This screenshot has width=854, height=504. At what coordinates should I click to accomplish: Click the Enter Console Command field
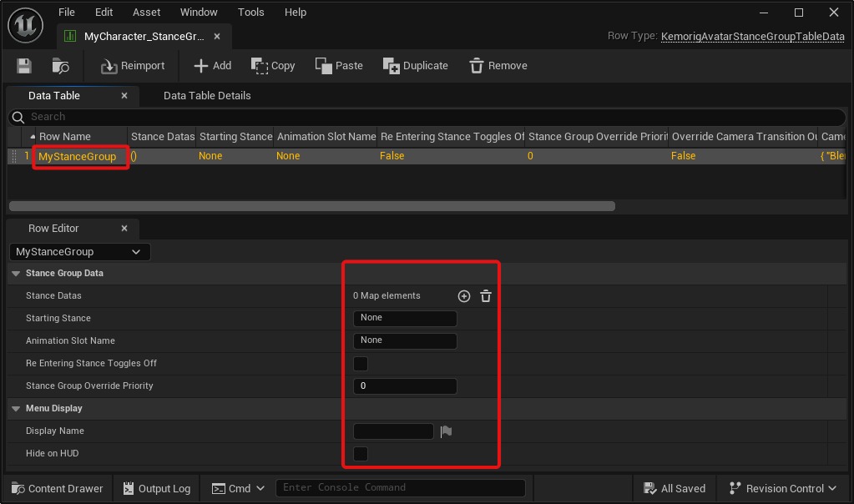pos(401,488)
